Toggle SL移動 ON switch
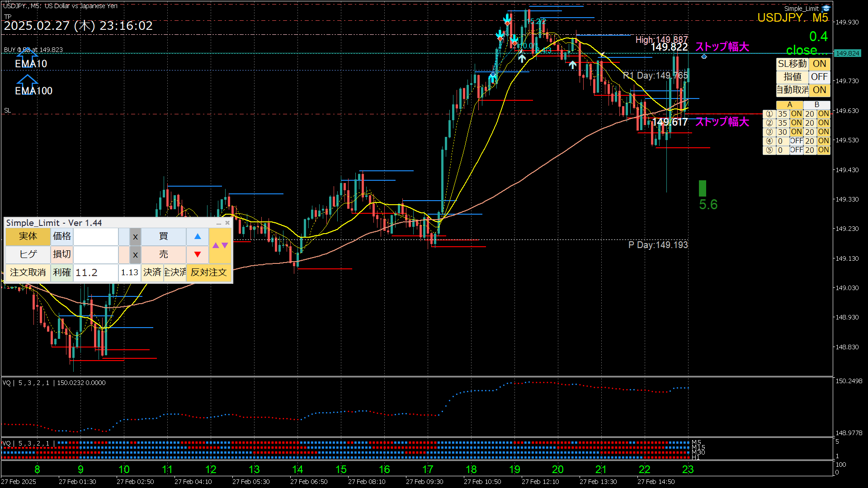The width and height of the screenshot is (868, 488). 819,64
